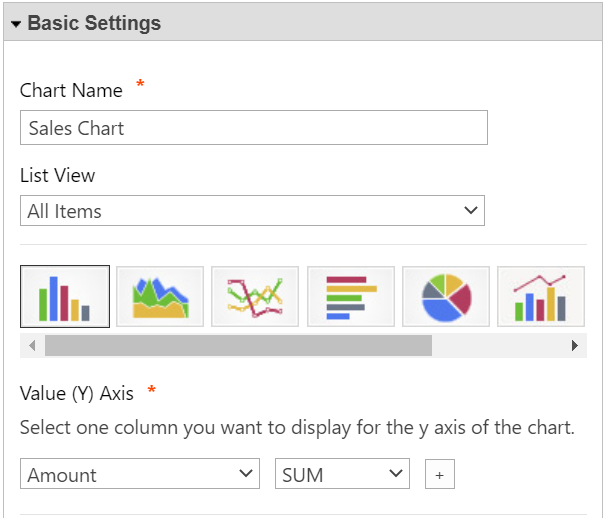Select the column chart type icon

point(65,297)
